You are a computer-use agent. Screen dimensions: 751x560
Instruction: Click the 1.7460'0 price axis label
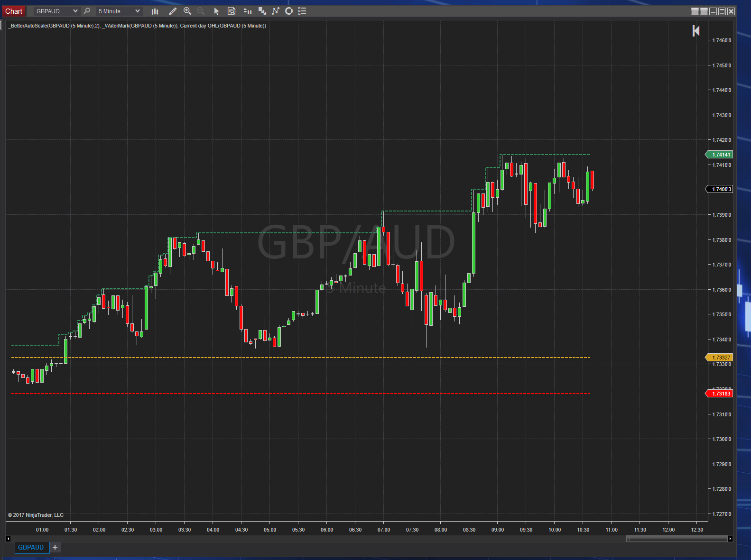pos(722,40)
